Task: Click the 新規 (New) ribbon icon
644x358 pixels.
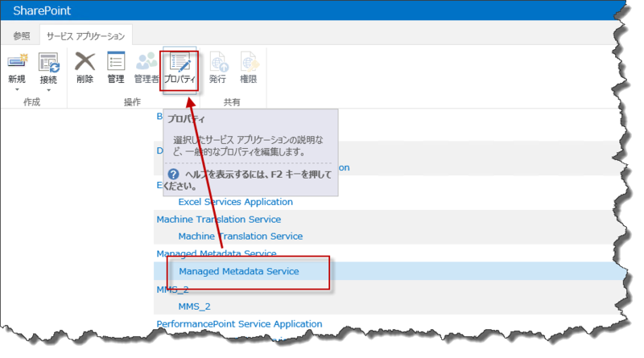Action: [17, 63]
